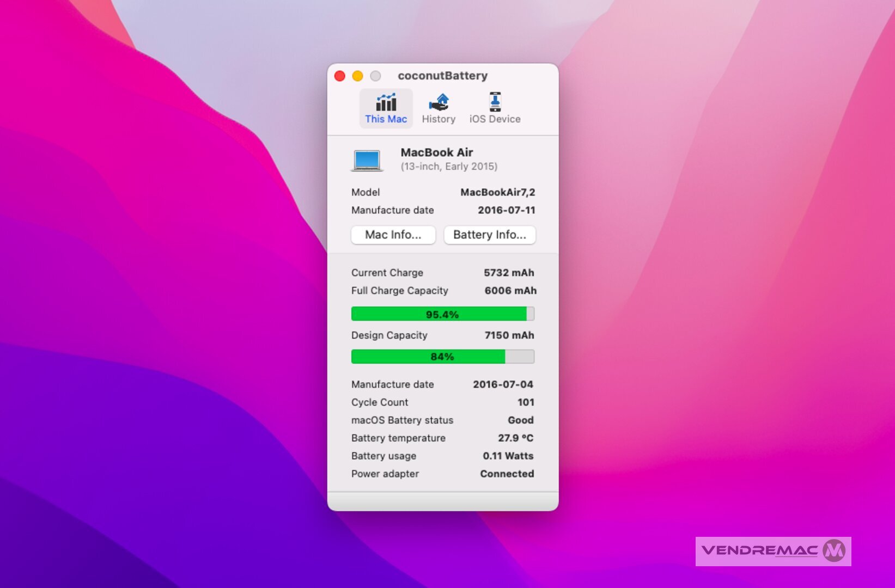Select the 5732 mAh current charge value

[509, 273]
